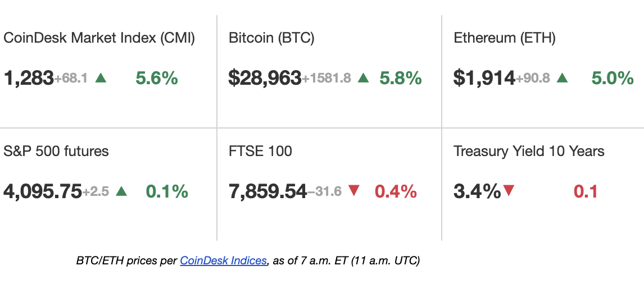Click the S&P futures value 4,095.75

coord(43,191)
